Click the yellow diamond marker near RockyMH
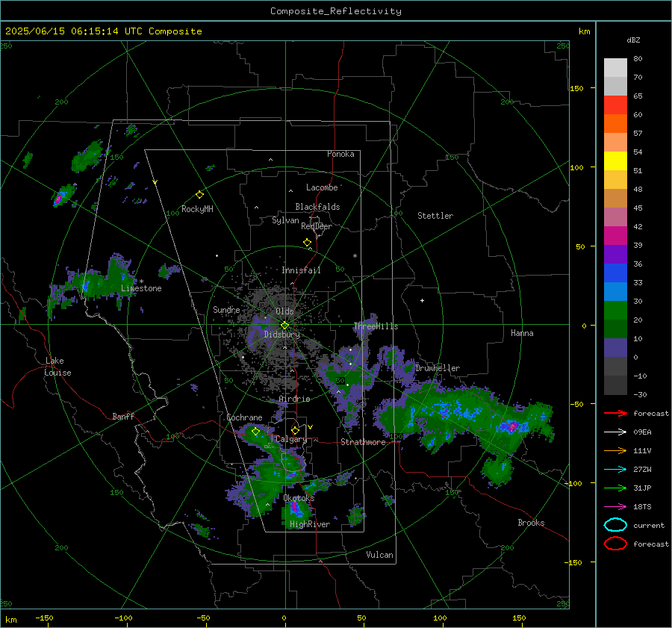The width and height of the screenshot is (672, 628). [199, 195]
